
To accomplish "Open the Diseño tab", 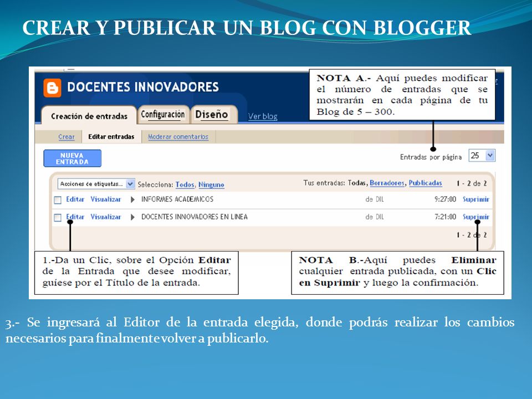I will [x=212, y=114].
